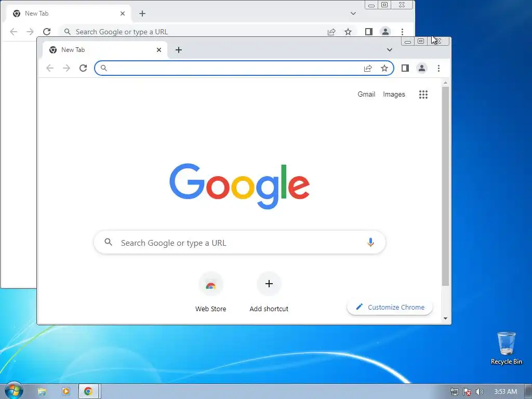Image resolution: width=532 pixels, height=399 pixels.
Task: Click the page vertical scrollbar thumb
Action: [445, 186]
